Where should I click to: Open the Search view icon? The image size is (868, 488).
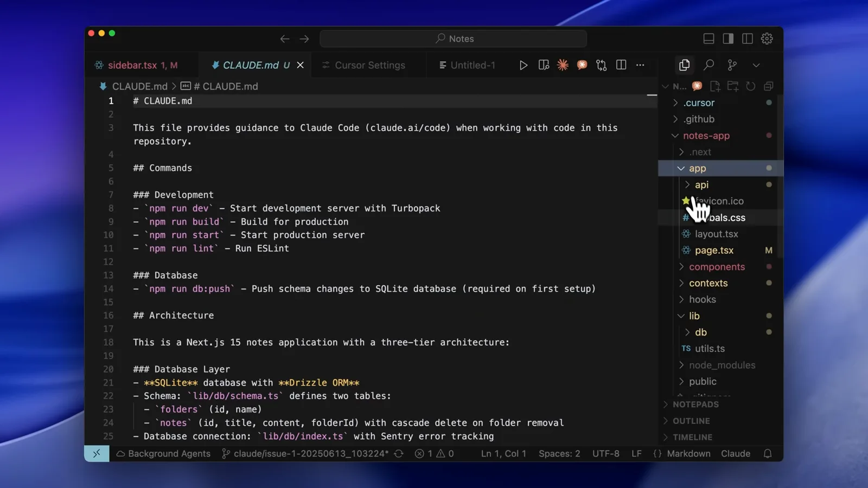pyautogui.click(x=709, y=65)
